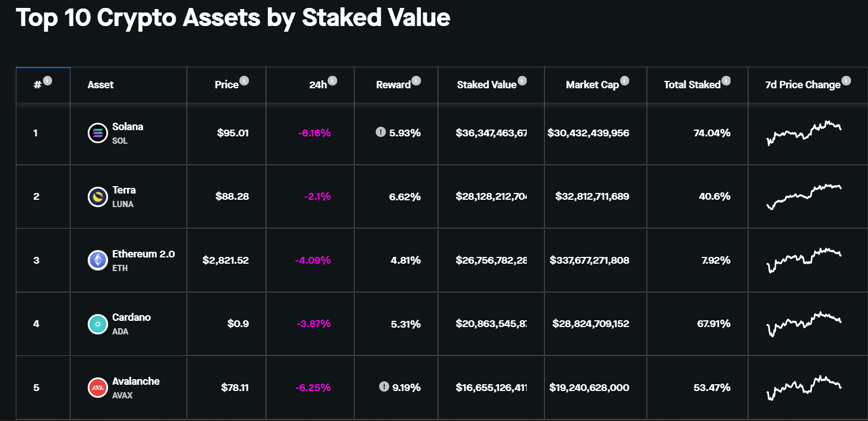Click the Solana coin logo icon
868x421 pixels.
[97, 133]
